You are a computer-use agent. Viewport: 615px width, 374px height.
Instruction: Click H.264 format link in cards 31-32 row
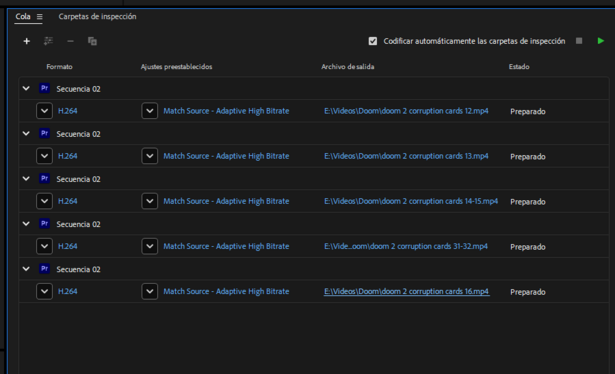[67, 246]
